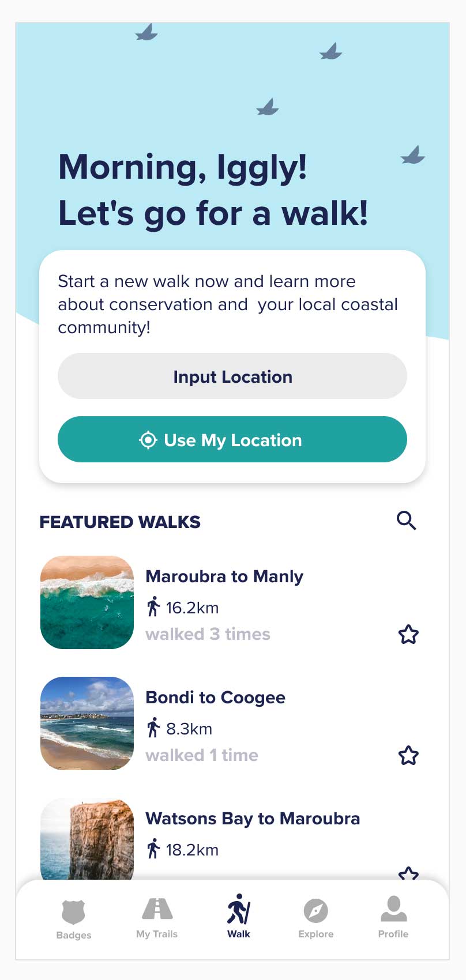Switch to the My Trails tab
This screenshot has height=980, width=466.
point(157,918)
